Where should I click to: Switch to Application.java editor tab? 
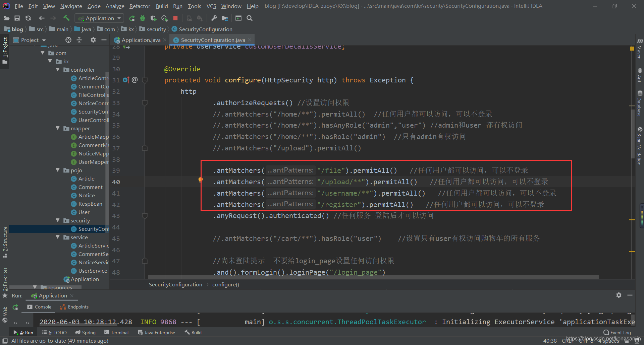[x=141, y=40]
